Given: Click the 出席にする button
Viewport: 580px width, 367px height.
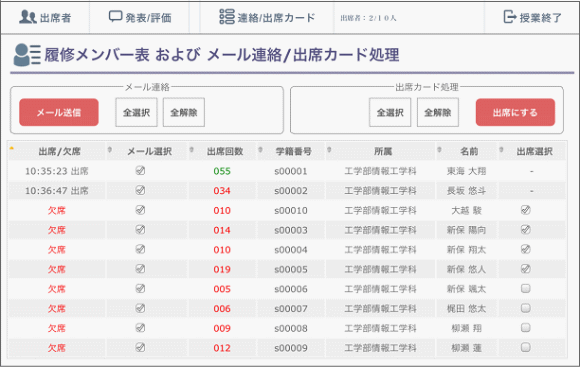Looking at the screenshot, I should (x=515, y=112).
